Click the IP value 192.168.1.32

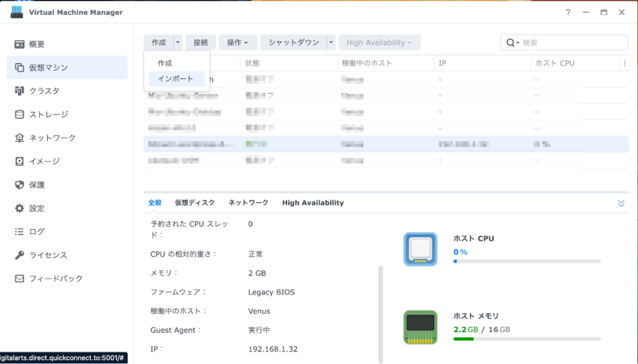point(273,349)
